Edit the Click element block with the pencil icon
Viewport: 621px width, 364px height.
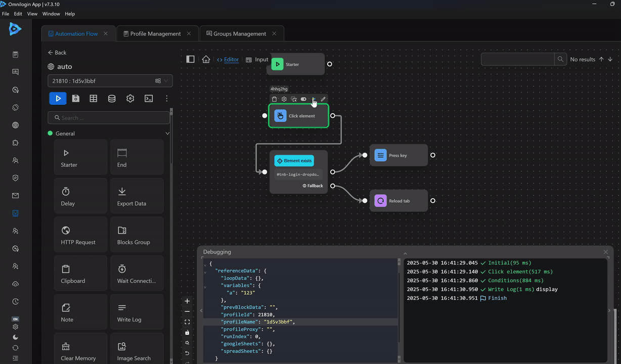coord(323,99)
